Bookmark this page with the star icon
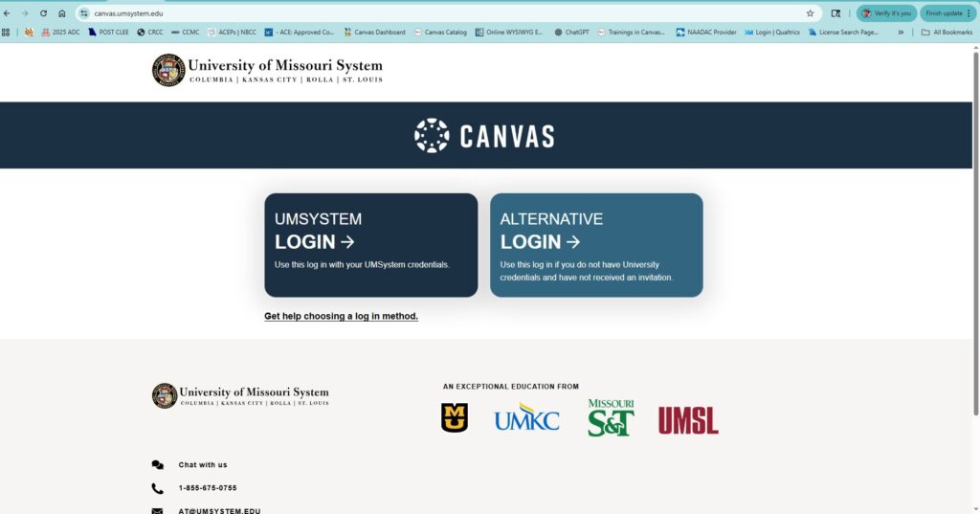Screen dimensions: 980x514 810,13
